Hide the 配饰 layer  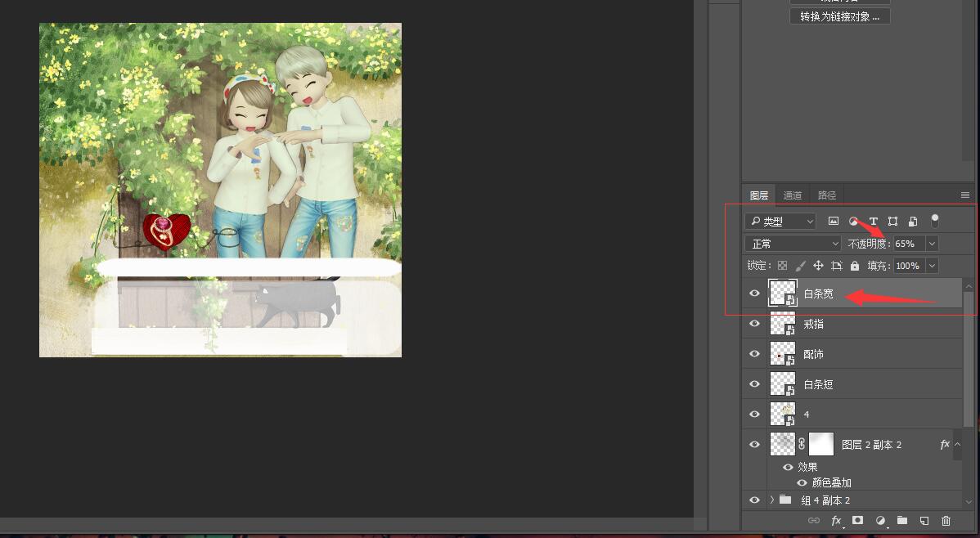(x=754, y=354)
